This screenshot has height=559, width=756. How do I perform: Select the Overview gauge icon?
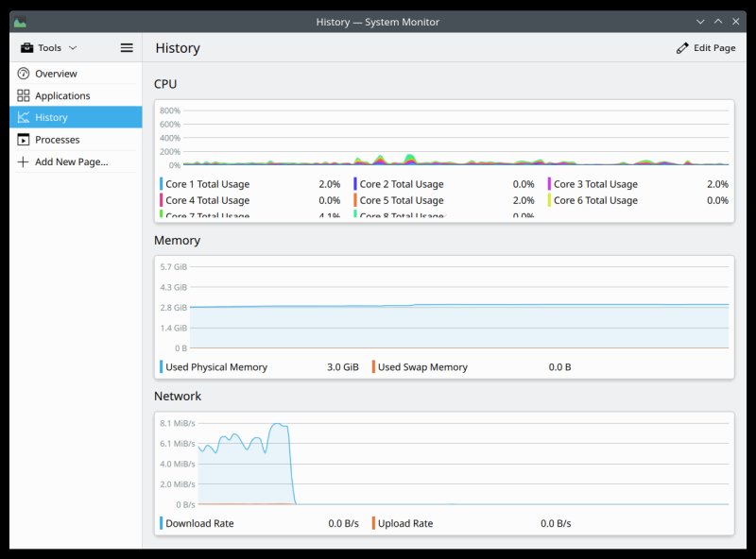pyautogui.click(x=24, y=73)
